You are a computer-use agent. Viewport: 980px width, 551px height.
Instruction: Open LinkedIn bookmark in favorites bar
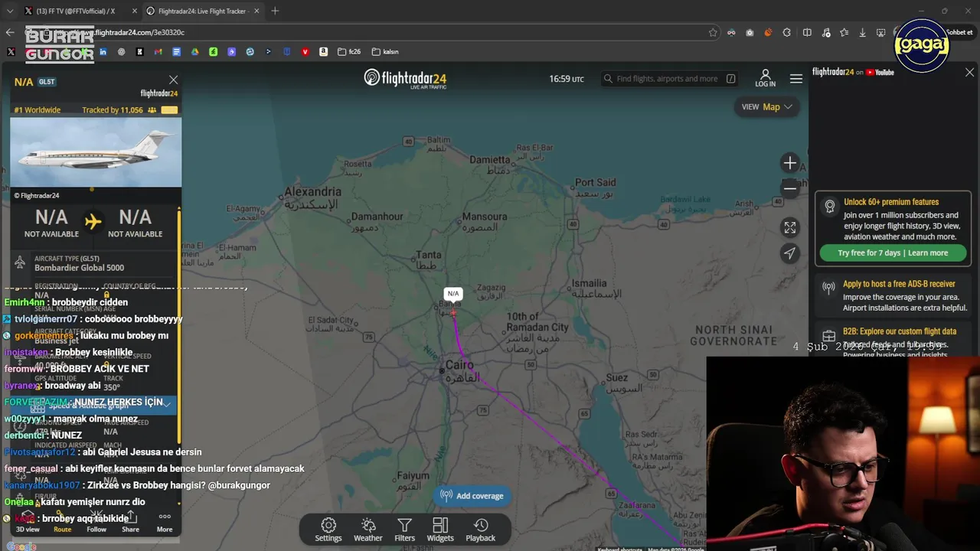[x=103, y=52]
